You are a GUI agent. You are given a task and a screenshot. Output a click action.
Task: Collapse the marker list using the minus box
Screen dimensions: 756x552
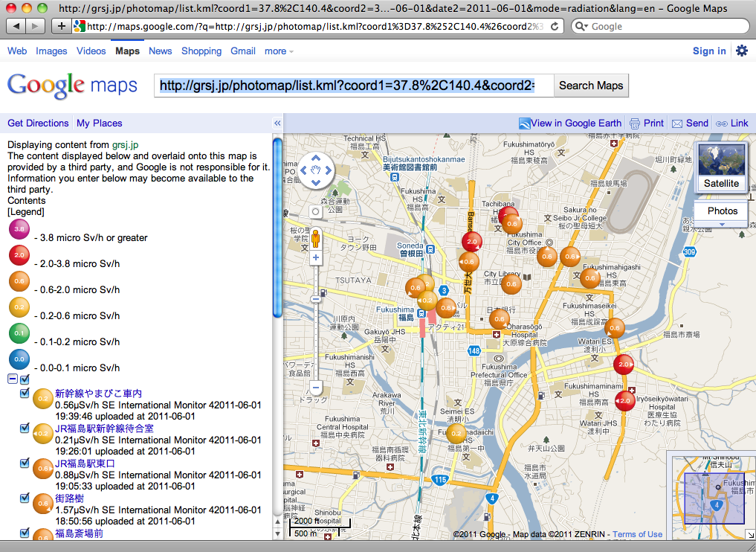pos(13,379)
